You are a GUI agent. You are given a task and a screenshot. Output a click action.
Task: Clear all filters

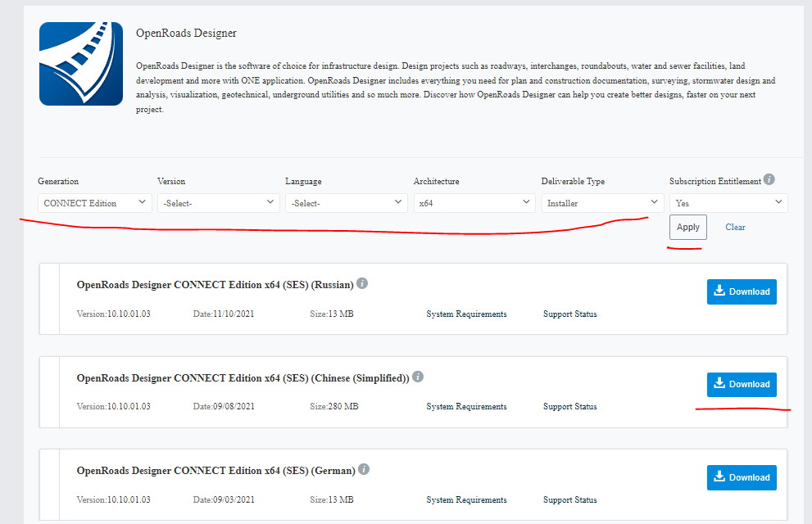pyautogui.click(x=735, y=227)
